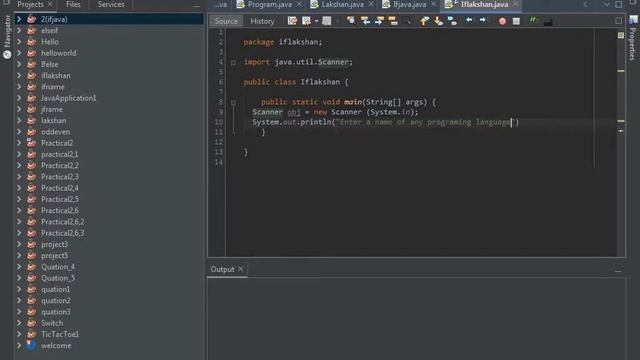Close the Output panel tab

tap(241, 269)
